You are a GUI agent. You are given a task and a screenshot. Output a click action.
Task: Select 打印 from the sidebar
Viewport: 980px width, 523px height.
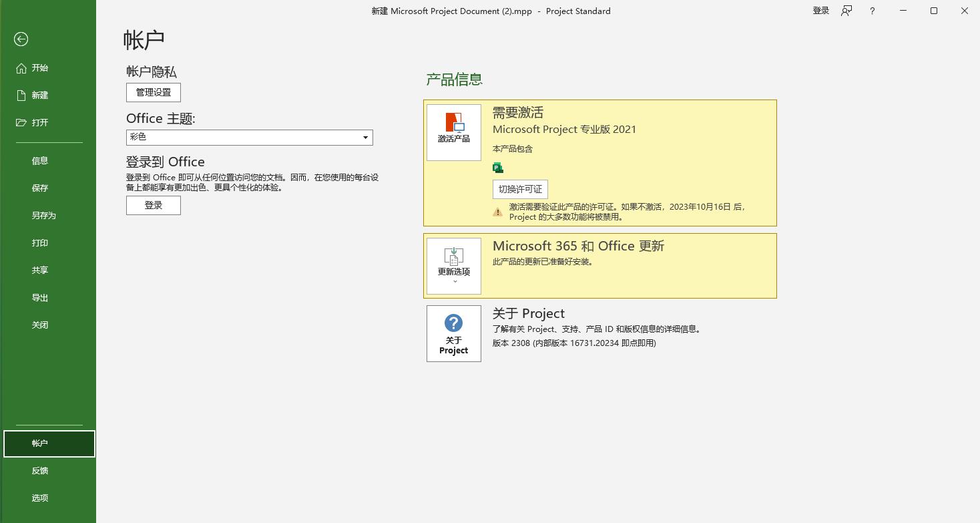pos(40,242)
